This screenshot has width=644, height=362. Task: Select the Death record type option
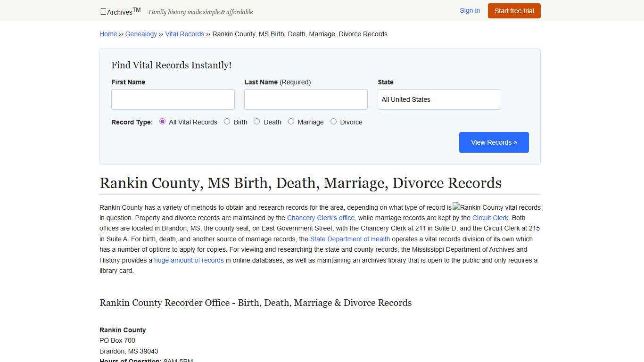[x=256, y=122]
